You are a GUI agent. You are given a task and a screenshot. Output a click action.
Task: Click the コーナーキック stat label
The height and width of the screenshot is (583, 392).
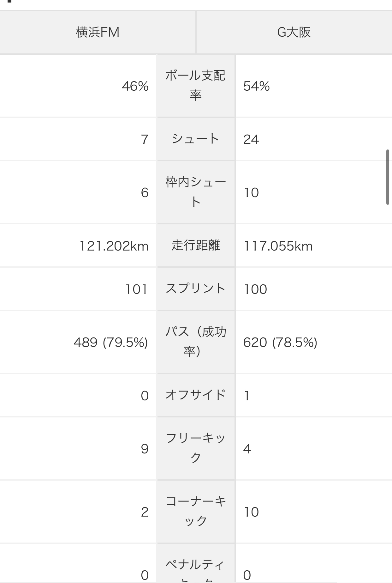[196, 512]
